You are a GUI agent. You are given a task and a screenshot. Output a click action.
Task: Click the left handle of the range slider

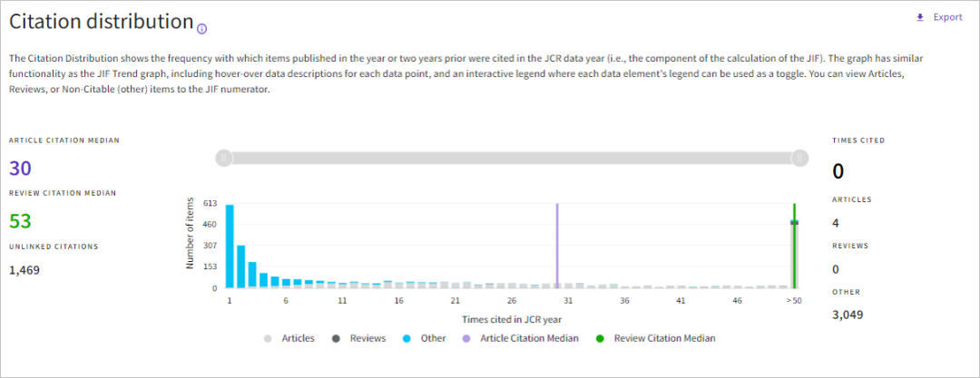pos(224,158)
